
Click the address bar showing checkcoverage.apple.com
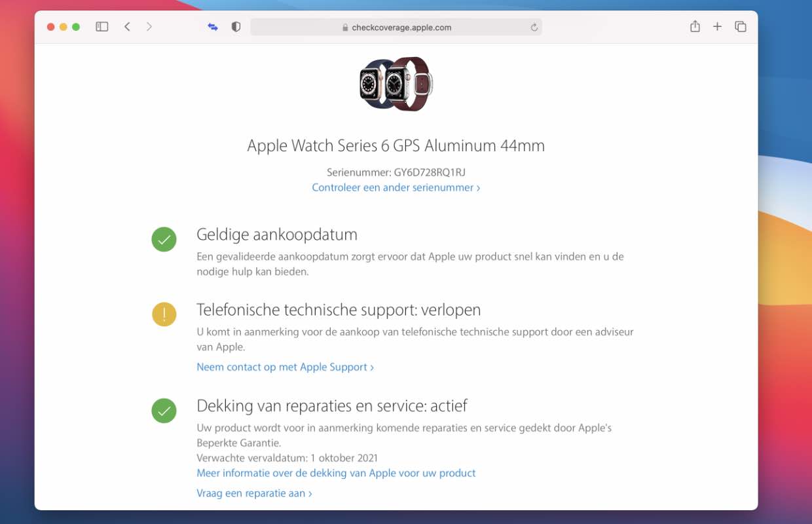(x=396, y=28)
